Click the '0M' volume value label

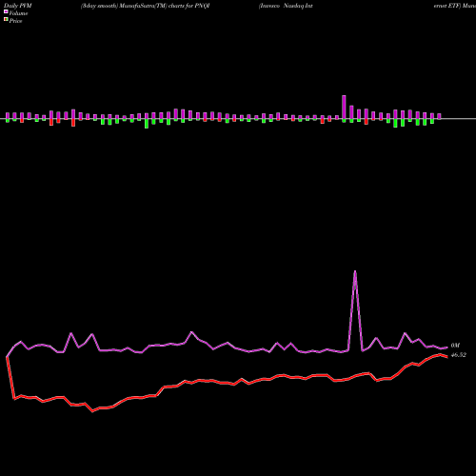pos(455,346)
